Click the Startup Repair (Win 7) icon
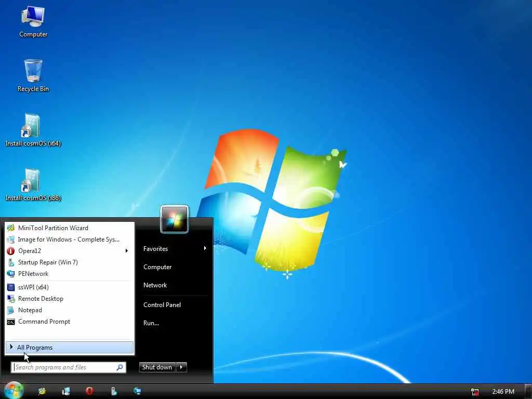Viewport: 532px width, 399px height. click(x=11, y=262)
